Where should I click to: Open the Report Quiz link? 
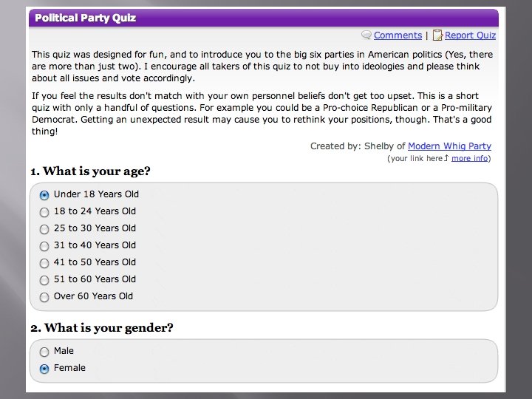470,35
